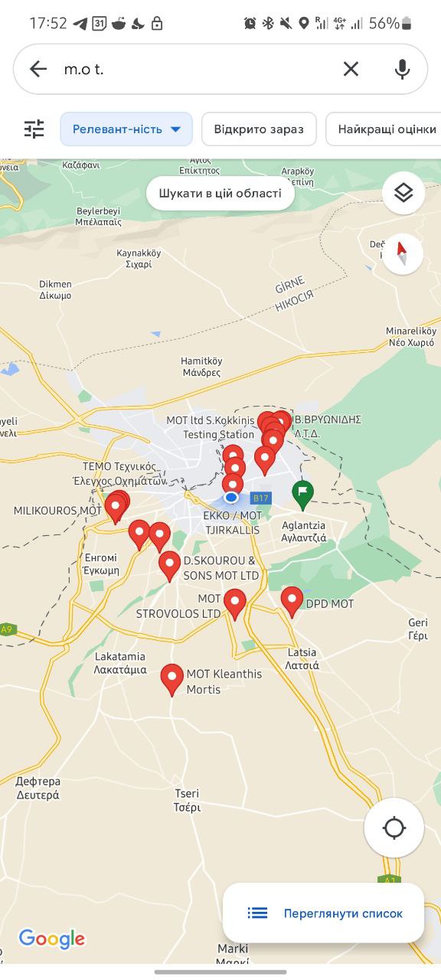Viewport: 441px width, 980px height.
Task: Tap Шукати в цій області button
Action: pos(220,193)
